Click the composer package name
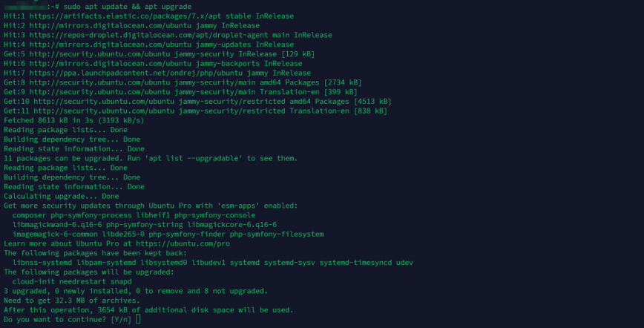 (31, 214)
